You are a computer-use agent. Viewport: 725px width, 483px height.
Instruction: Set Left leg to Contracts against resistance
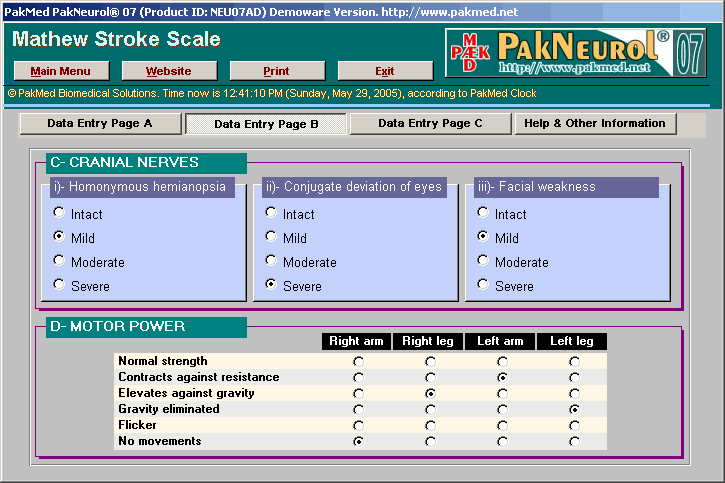tap(575, 378)
